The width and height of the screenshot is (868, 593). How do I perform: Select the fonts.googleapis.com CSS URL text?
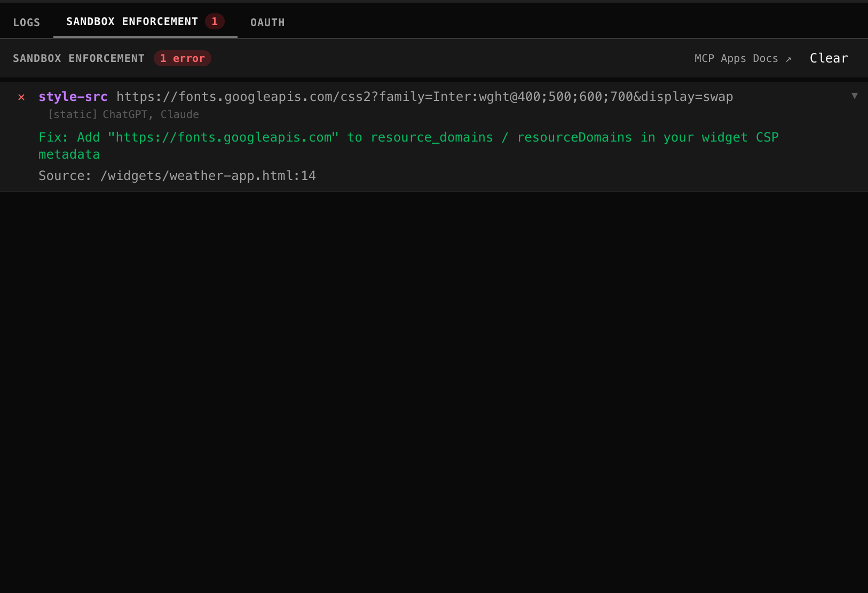coord(425,97)
